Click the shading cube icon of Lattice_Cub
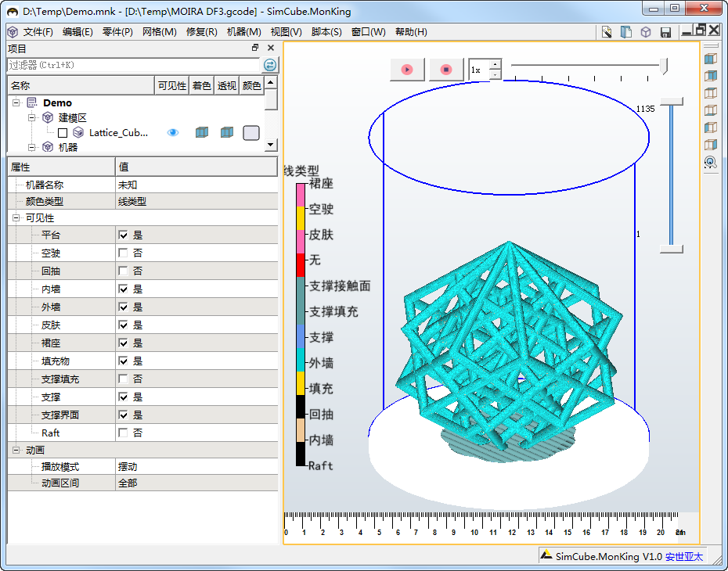Image resolution: width=728 pixels, height=571 pixels. (x=201, y=133)
